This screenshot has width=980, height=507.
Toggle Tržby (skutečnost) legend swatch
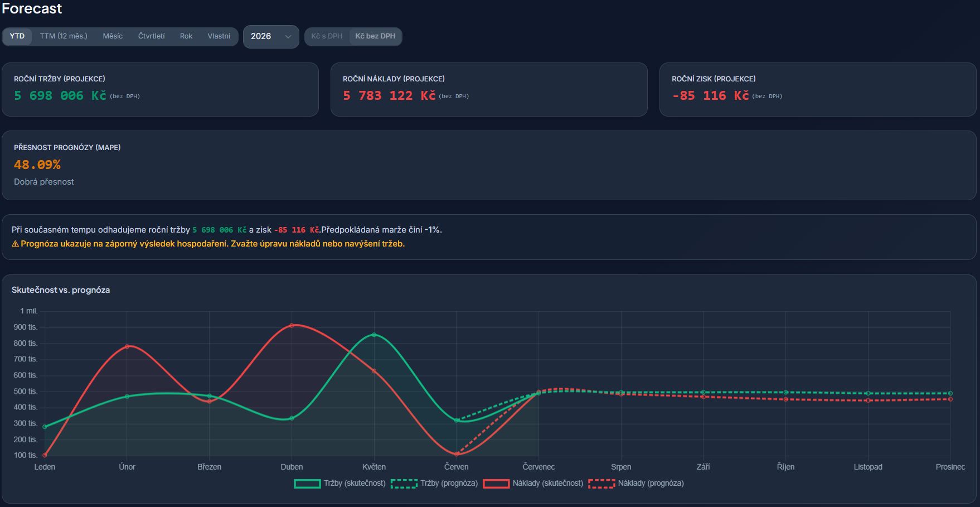[307, 484]
